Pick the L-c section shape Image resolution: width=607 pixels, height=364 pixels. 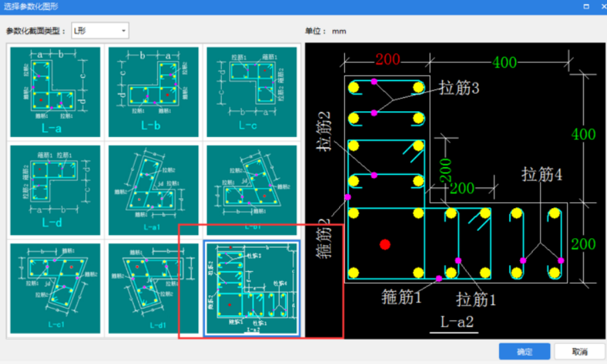coord(252,92)
